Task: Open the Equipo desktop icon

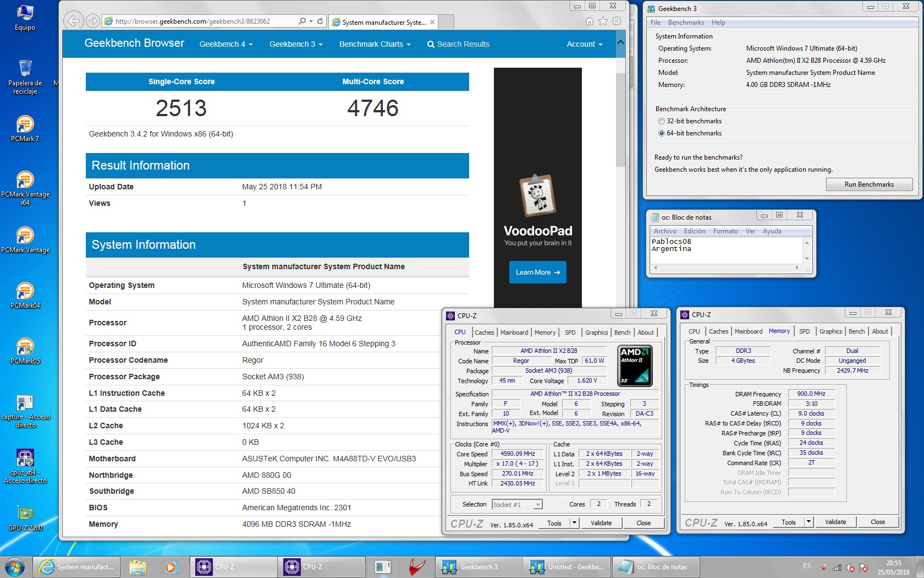Action: [25, 18]
